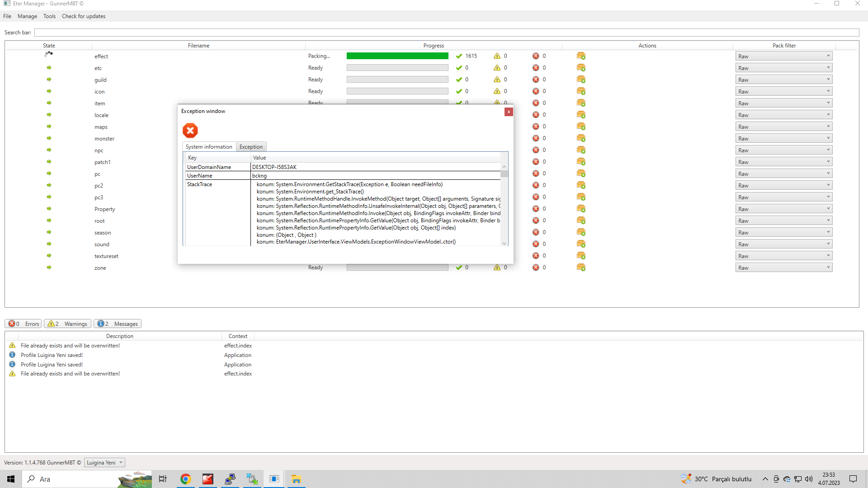868x488 pixels.
Task: Toggle the Warnings filter button
Action: point(67,324)
